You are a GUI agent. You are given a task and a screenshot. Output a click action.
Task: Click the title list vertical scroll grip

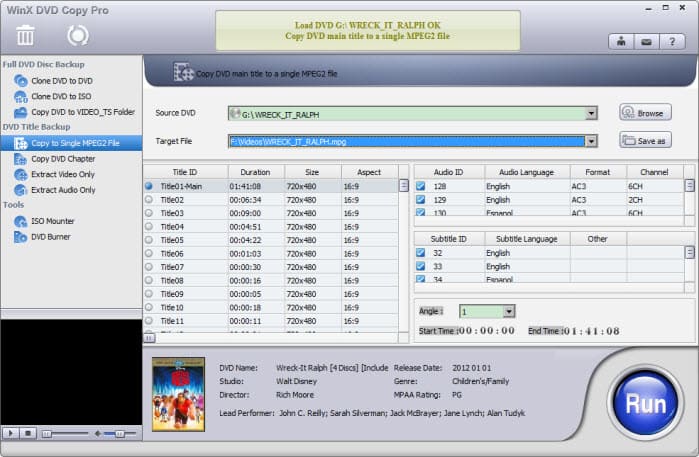pyautogui.click(x=403, y=185)
